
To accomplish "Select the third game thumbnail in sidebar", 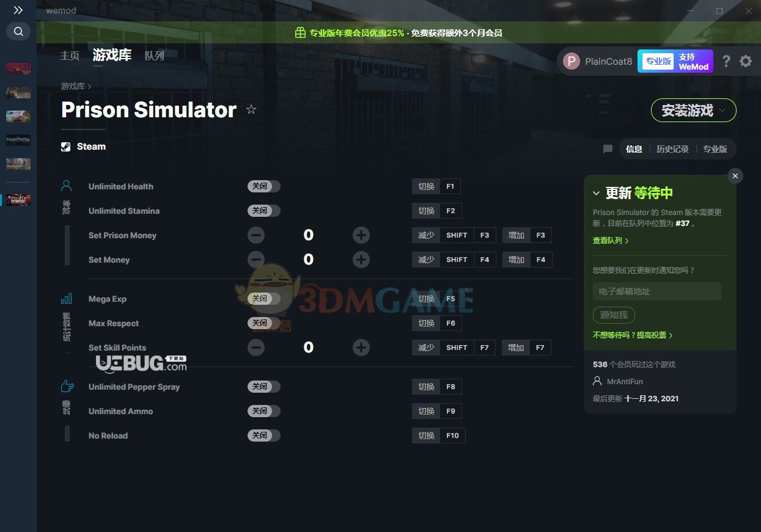I will tap(18, 116).
